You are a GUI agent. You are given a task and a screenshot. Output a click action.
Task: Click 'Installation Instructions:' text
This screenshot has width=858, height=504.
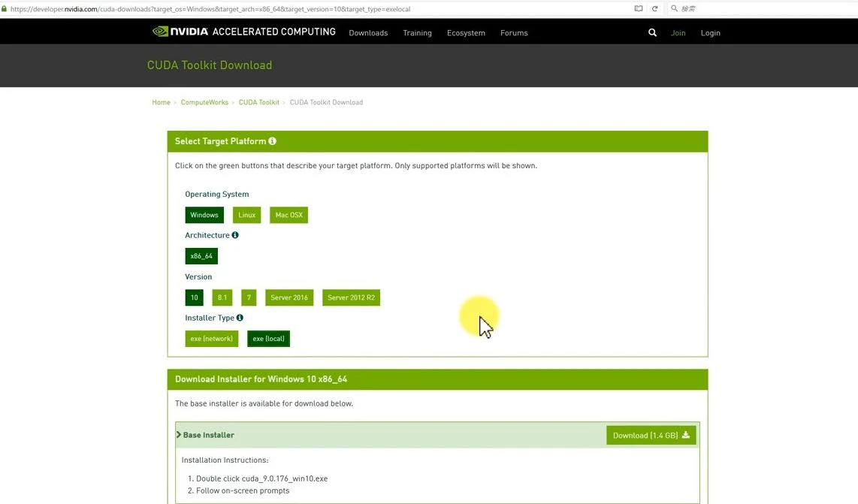coord(225,460)
